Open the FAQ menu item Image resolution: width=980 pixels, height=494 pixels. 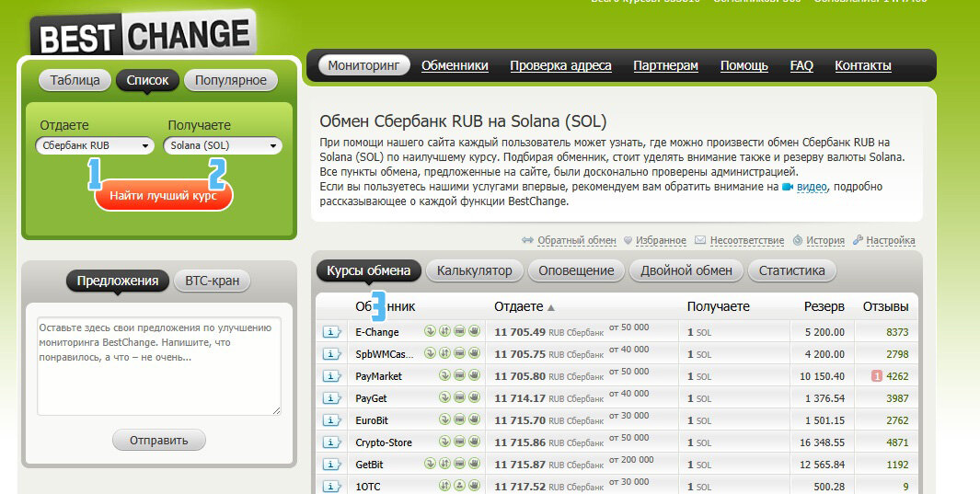click(801, 65)
